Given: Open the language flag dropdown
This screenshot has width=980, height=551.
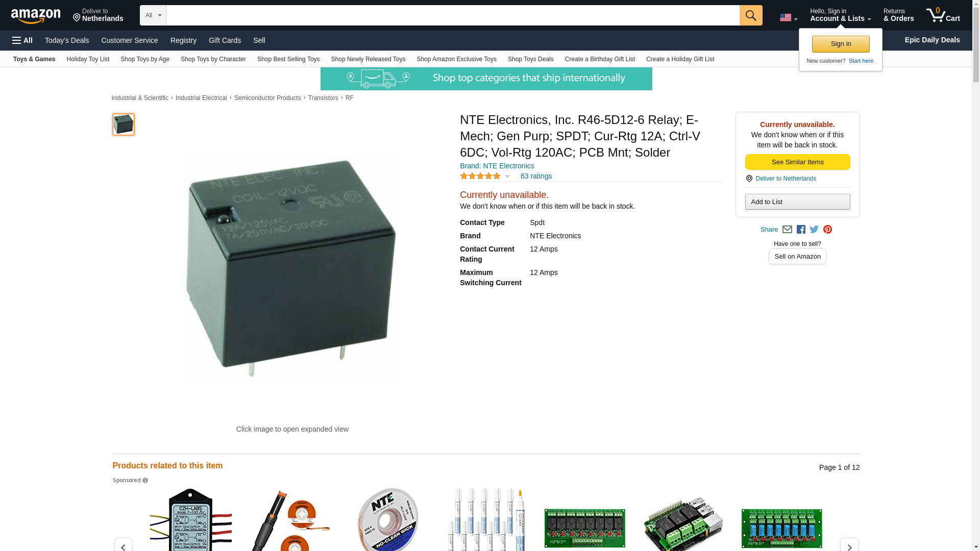Looking at the screenshot, I should 788,18.
